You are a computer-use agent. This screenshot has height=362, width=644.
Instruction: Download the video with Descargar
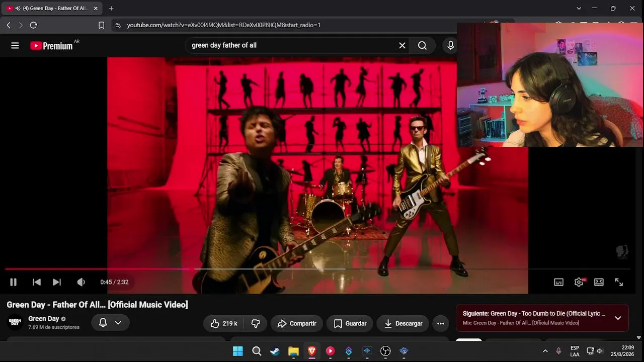[403, 323]
